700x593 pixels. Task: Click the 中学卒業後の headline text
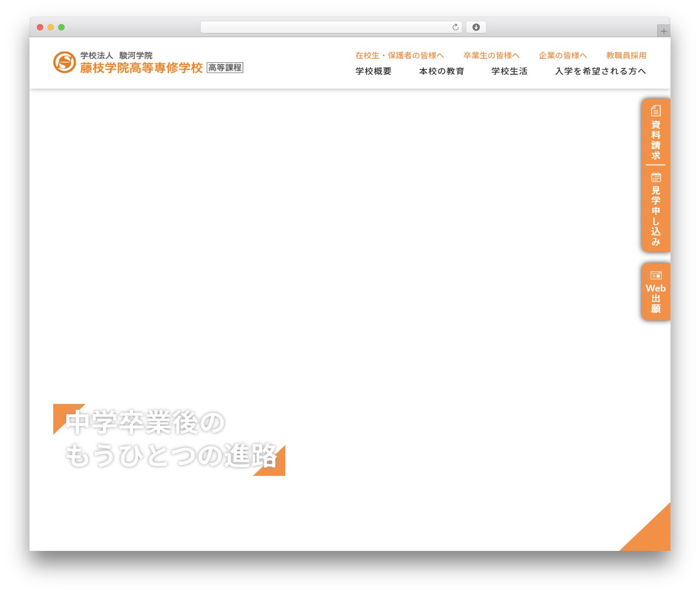tap(145, 422)
